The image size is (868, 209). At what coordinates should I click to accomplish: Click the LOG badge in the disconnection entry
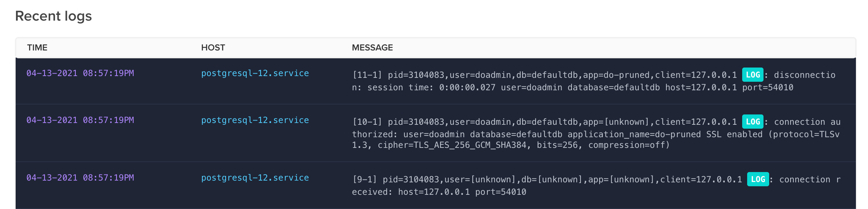coord(752,75)
